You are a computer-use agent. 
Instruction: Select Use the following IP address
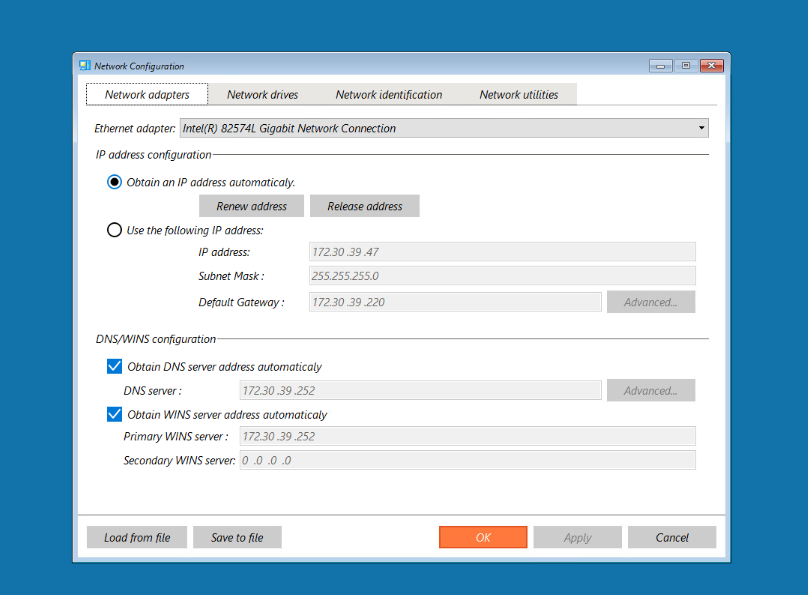pyautogui.click(x=114, y=230)
